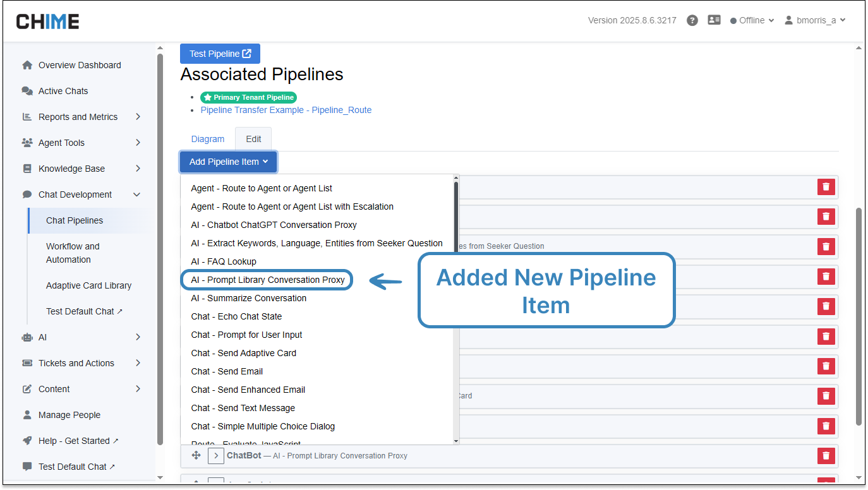Click the drag handle on ChatBot row

196,455
